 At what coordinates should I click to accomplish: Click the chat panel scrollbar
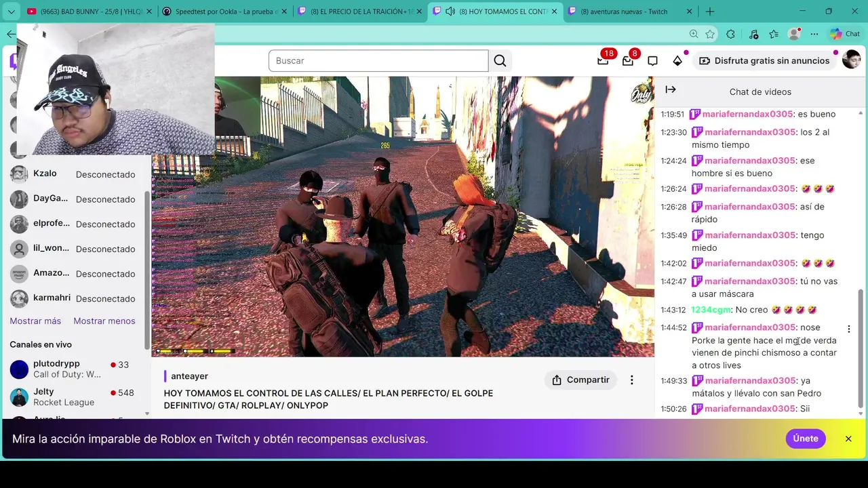[x=861, y=348]
